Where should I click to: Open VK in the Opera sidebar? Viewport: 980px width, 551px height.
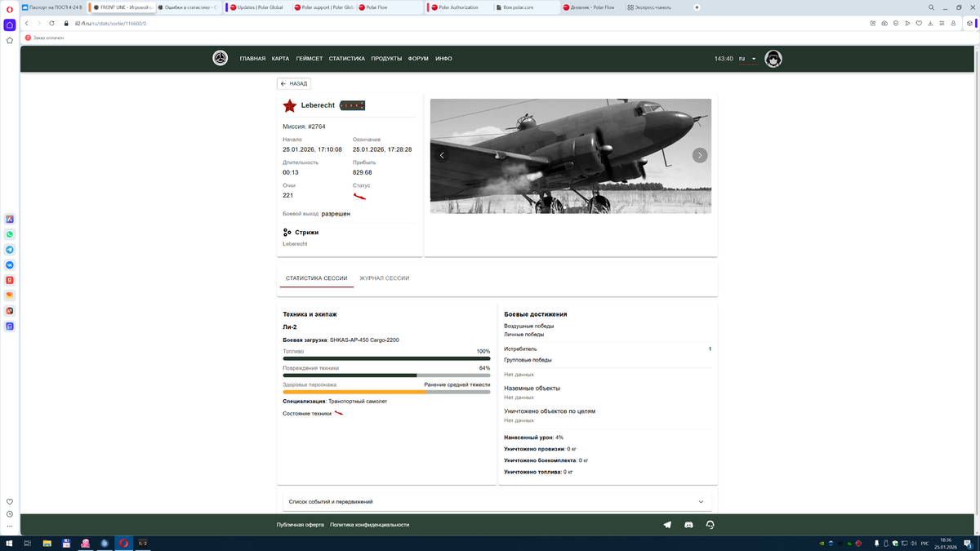tap(10, 265)
